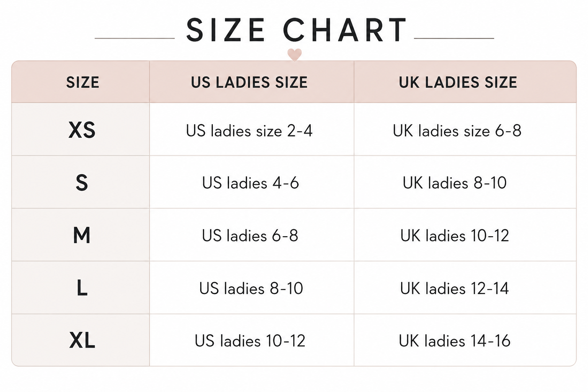This screenshot has height=392, width=588.
Task: Click the pink heart icon below title
Action: click(294, 54)
